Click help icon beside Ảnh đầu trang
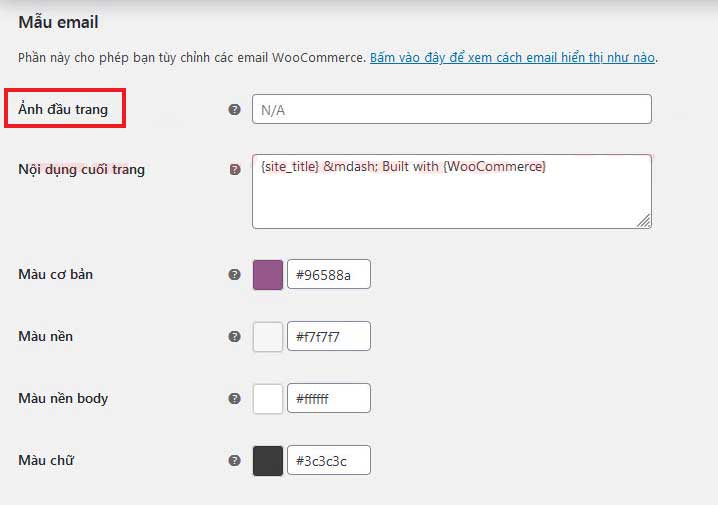This screenshot has height=505, width=718. (x=234, y=109)
